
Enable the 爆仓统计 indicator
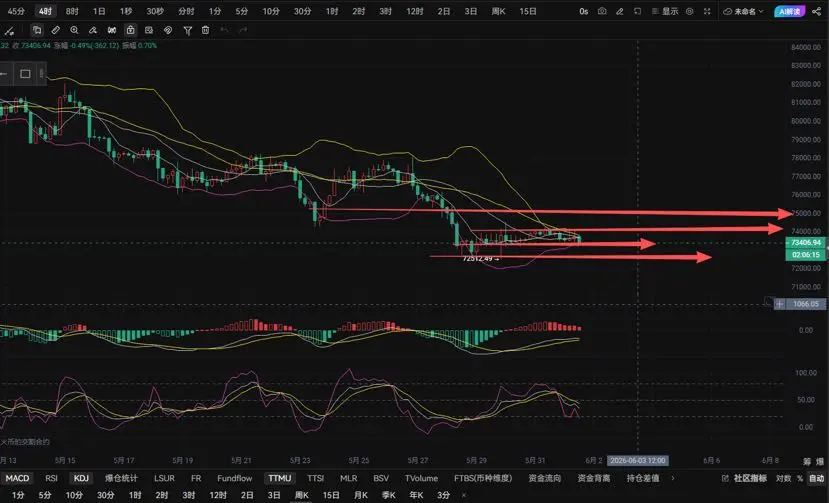(x=121, y=478)
